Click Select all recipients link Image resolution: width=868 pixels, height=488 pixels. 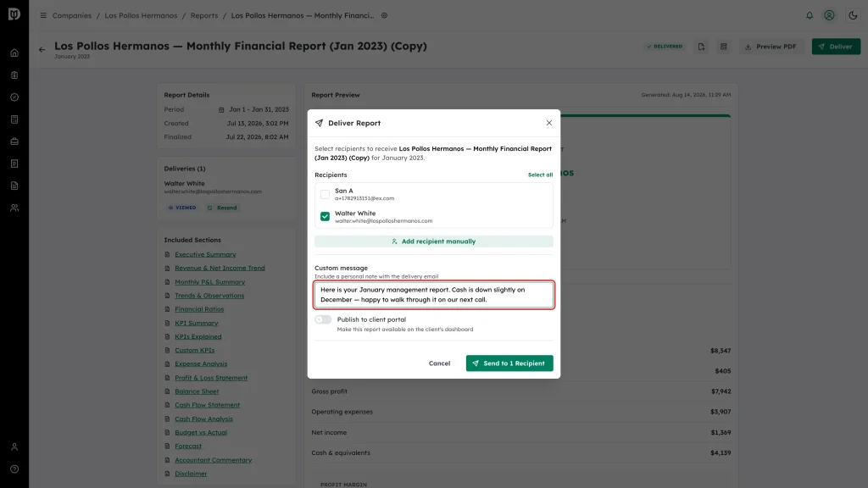click(540, 175)
